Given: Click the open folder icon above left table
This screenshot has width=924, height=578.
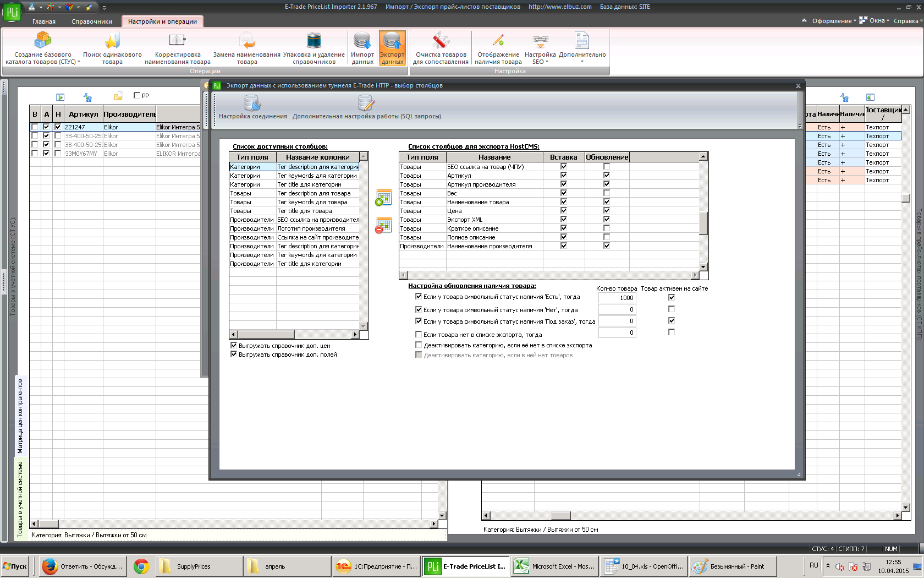Looking at the screenshot, I should coord(118,97).
